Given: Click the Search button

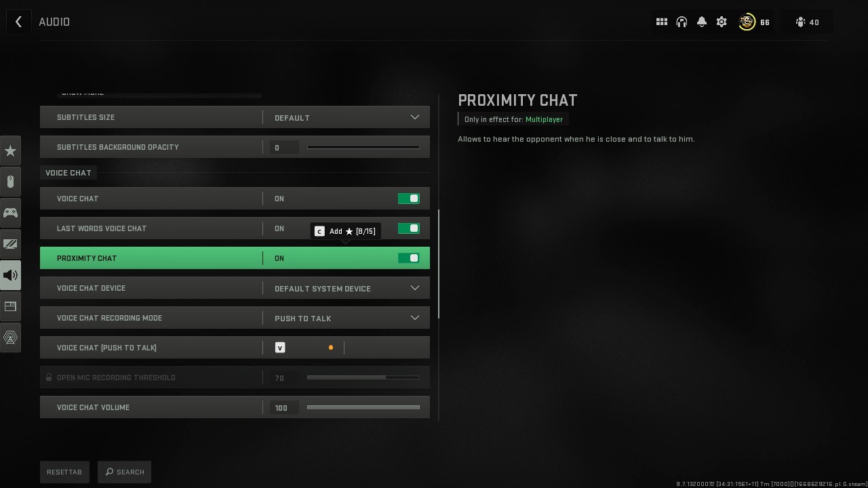Looking at the screenshot, I should [x=125, y=472].
